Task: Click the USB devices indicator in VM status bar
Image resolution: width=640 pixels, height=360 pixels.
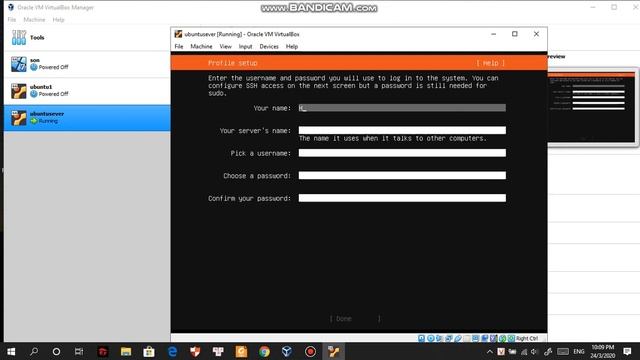Action: (458, 338)
